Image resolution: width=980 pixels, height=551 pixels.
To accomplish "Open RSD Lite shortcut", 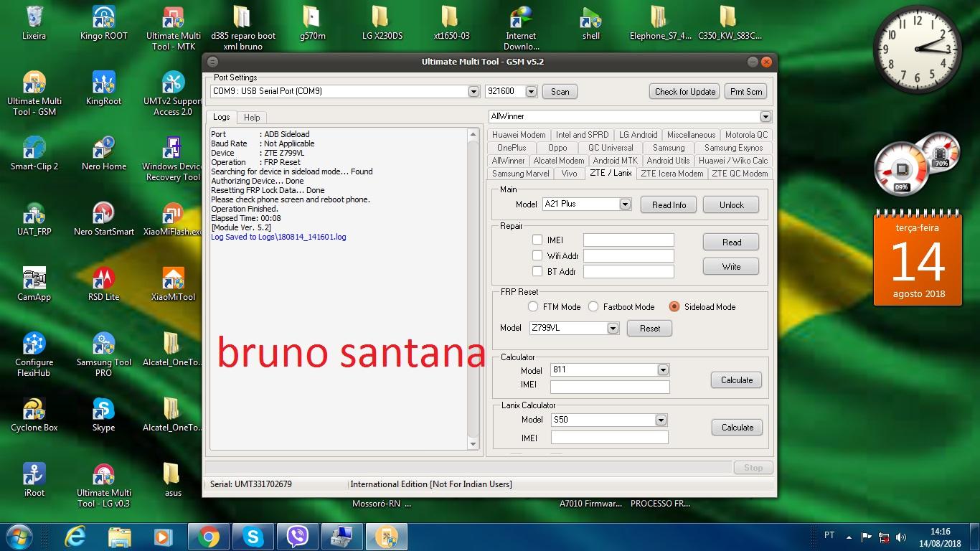I will (x=104, y=284).
